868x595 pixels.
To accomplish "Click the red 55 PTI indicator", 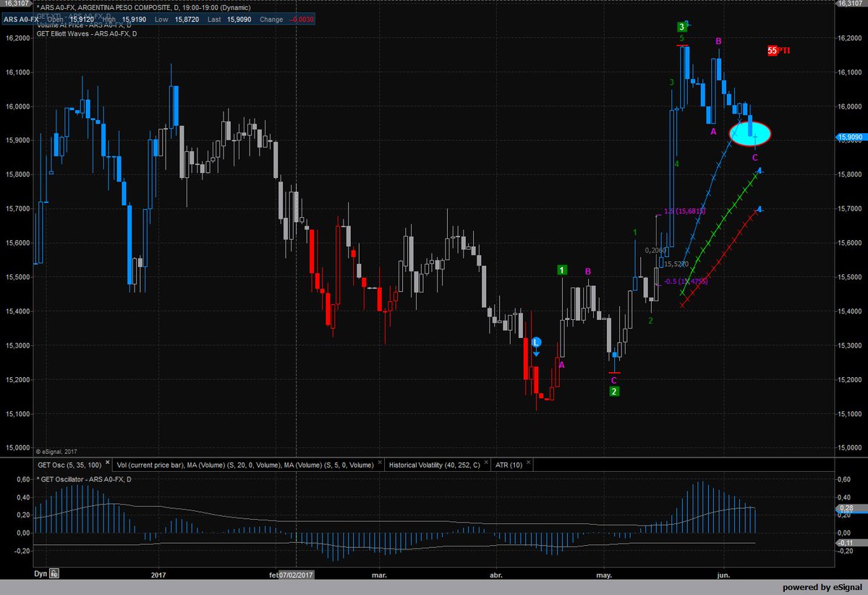I will pyautogui.click(x=779, y=51).
